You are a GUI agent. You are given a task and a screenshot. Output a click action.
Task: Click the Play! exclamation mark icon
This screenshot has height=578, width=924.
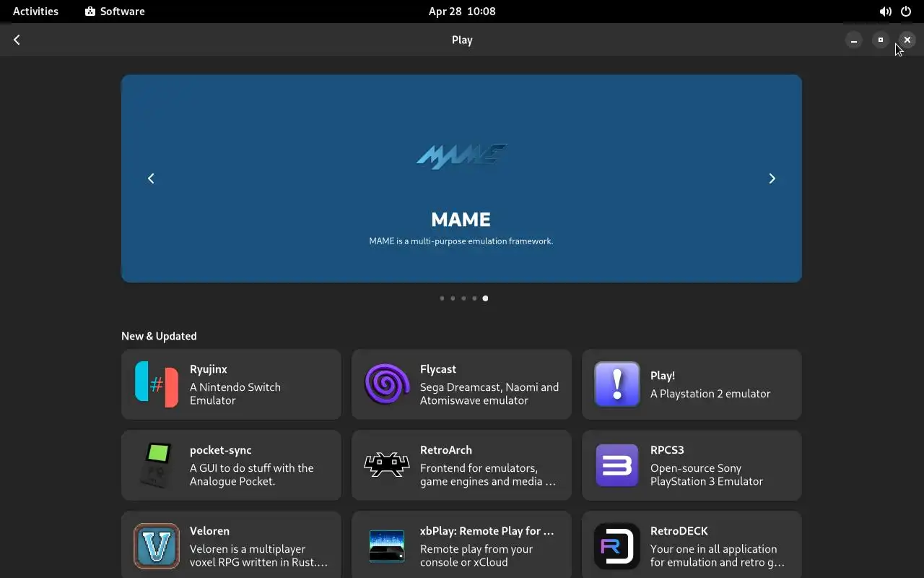click(617, 384)
